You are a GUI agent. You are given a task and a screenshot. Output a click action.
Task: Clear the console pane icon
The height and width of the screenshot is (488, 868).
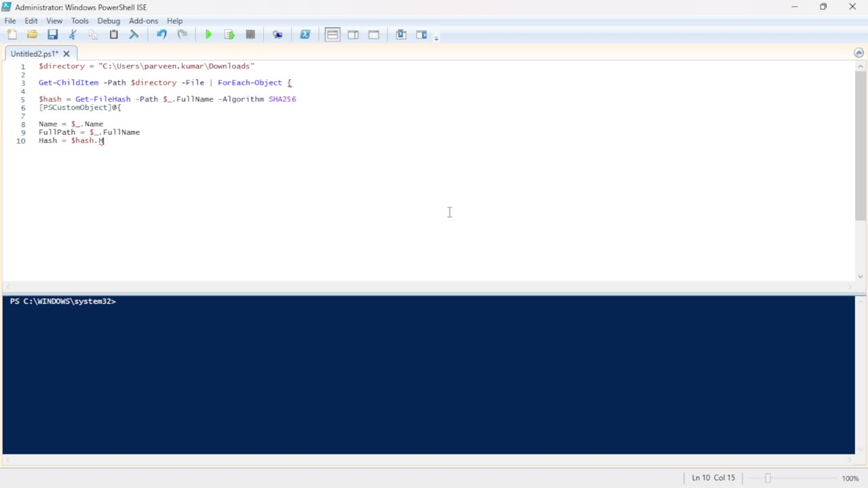tap(134, 35)
